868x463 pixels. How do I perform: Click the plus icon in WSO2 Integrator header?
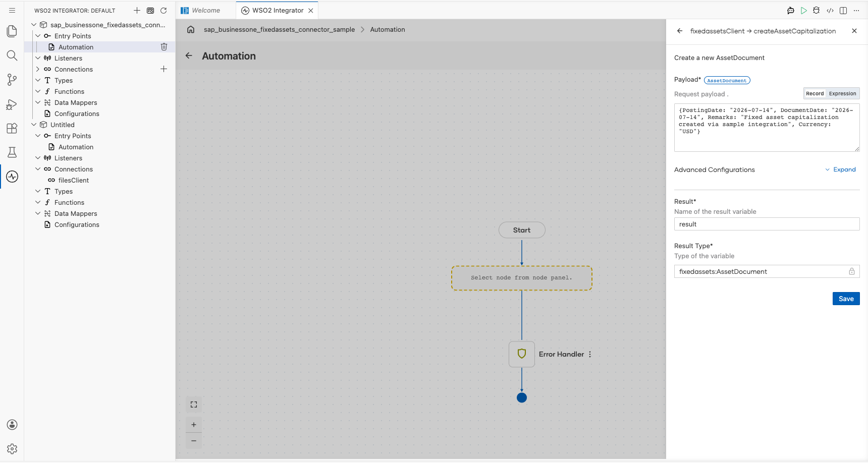coord(137,10)
